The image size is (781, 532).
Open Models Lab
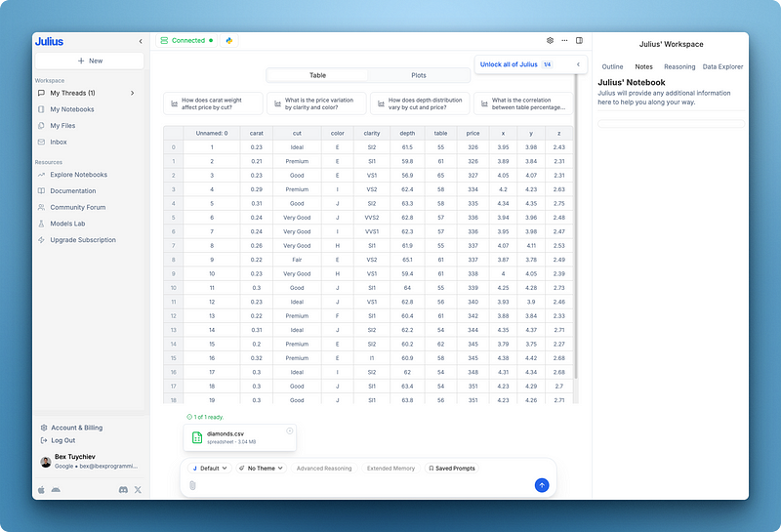pyautogui.click(x=67, y=224)
